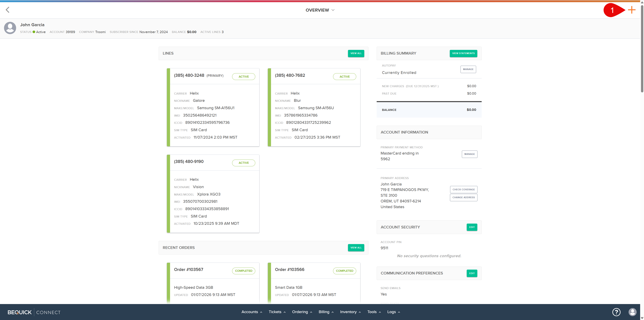Screen dimensions: 644x320
Task: Click the page vertical scrollbar
Action: coord(642,48)
